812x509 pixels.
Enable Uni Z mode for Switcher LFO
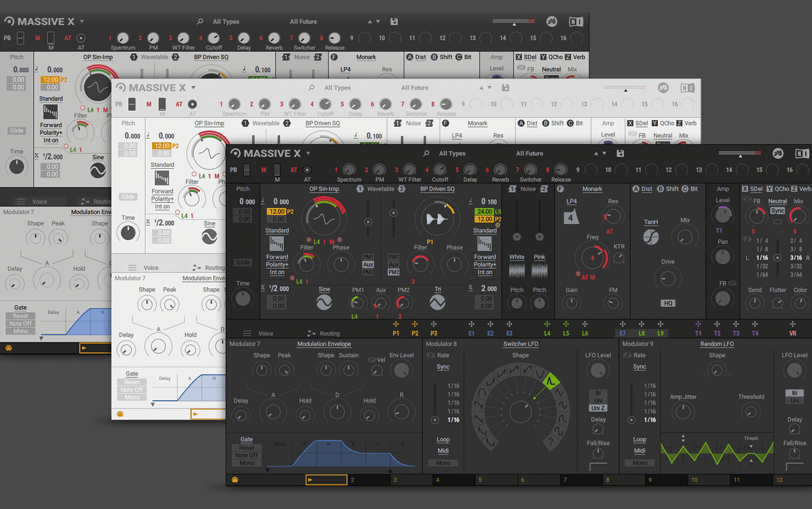tap(598, 408)
